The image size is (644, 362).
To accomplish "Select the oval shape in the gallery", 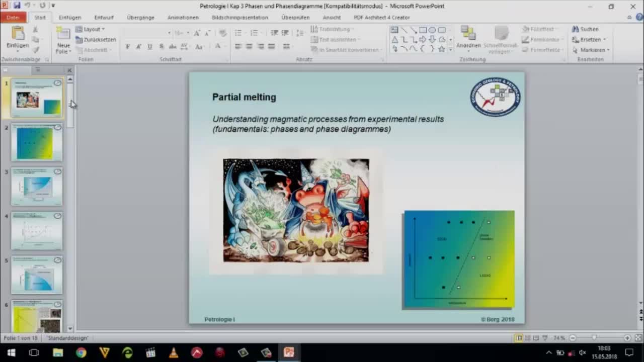I will click(x=432, y=30).
